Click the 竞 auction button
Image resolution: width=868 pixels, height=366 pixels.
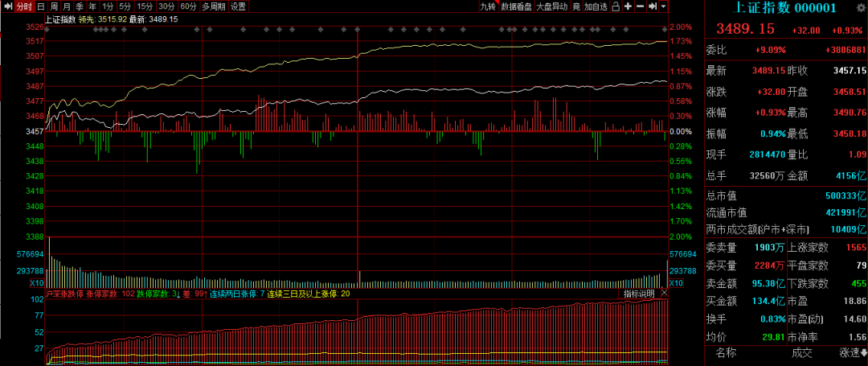pos(576,6)
